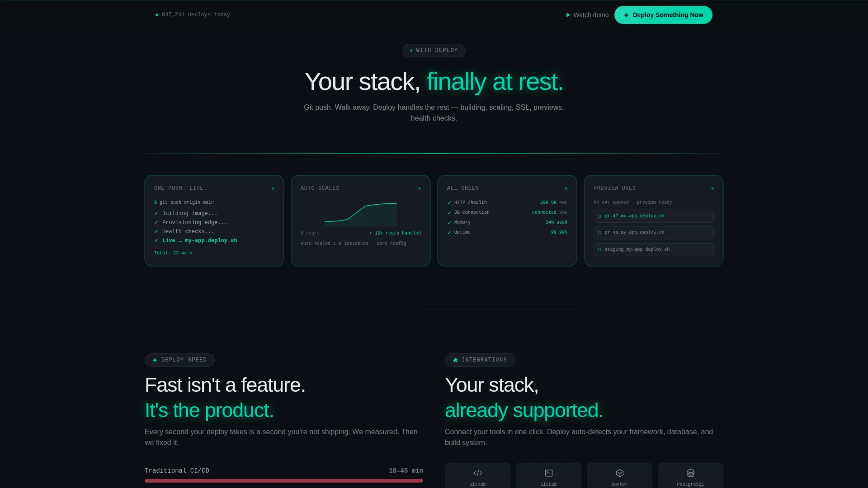The height and width of the screenshot is (488, 868).
Task: Click the status dot on All Green card
Action: click(566, 188)
